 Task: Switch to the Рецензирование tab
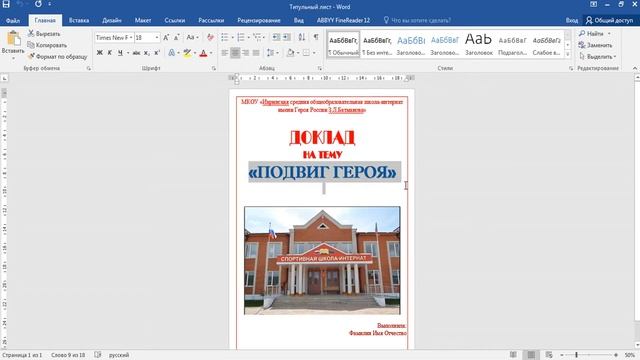[259, 20]
